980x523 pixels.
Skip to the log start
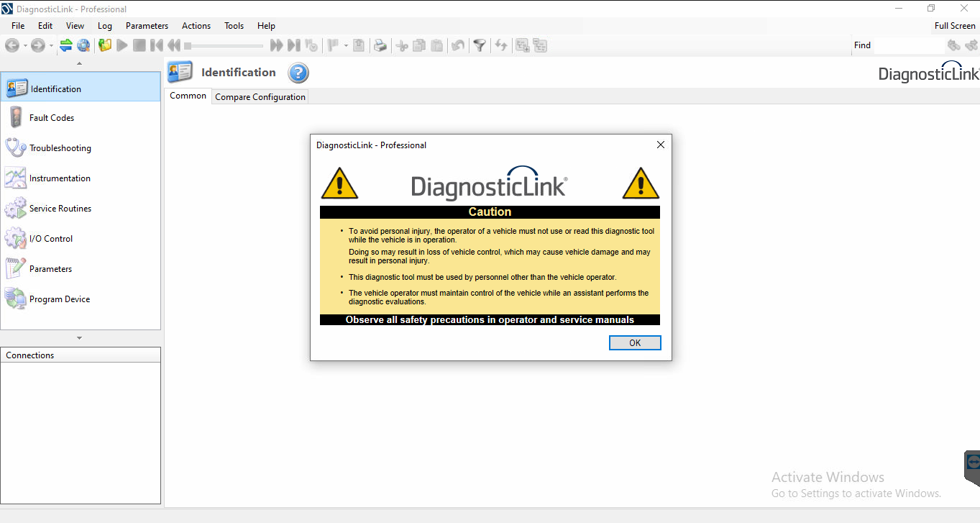(x=157, y=45)
